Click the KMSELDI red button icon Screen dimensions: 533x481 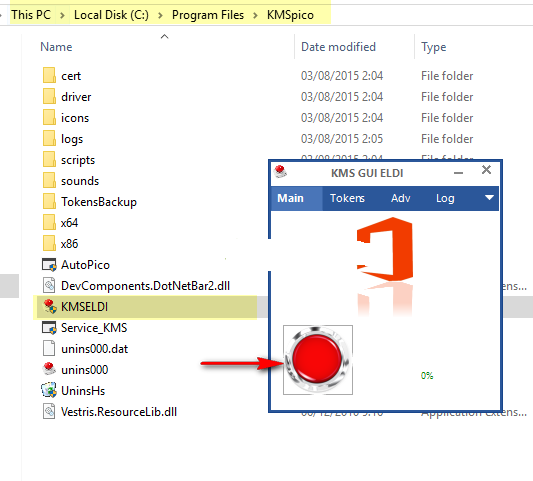click(50, 307)
